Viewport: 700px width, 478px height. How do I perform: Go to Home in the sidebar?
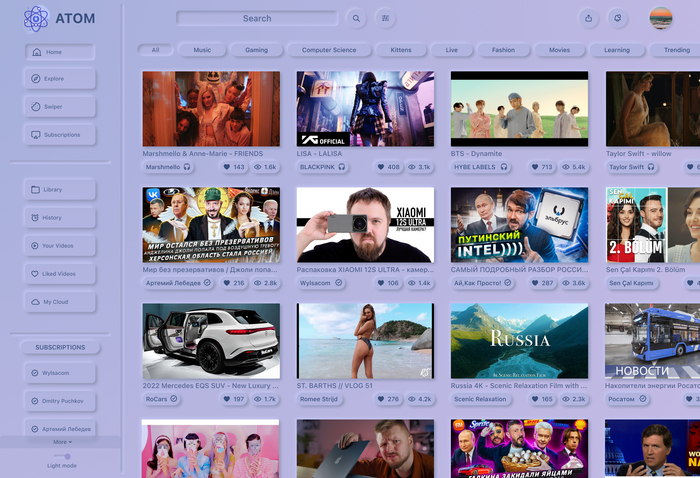60,52
